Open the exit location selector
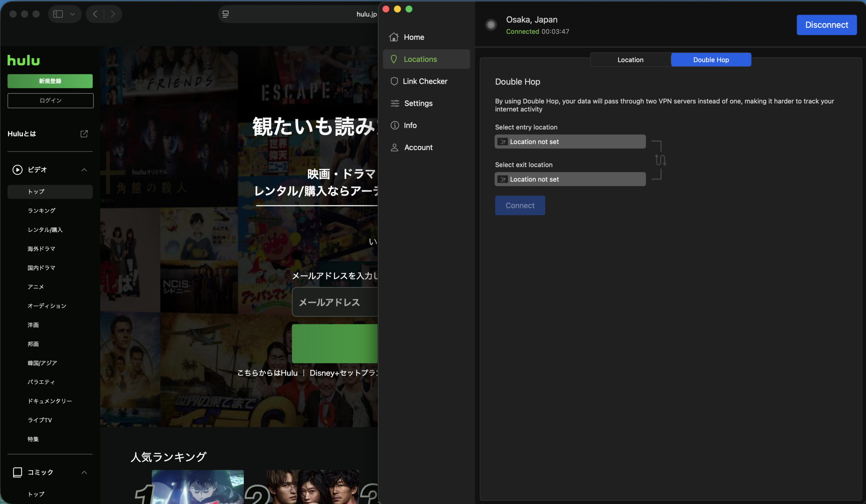The image size is (866, 504). click(570, 179)
